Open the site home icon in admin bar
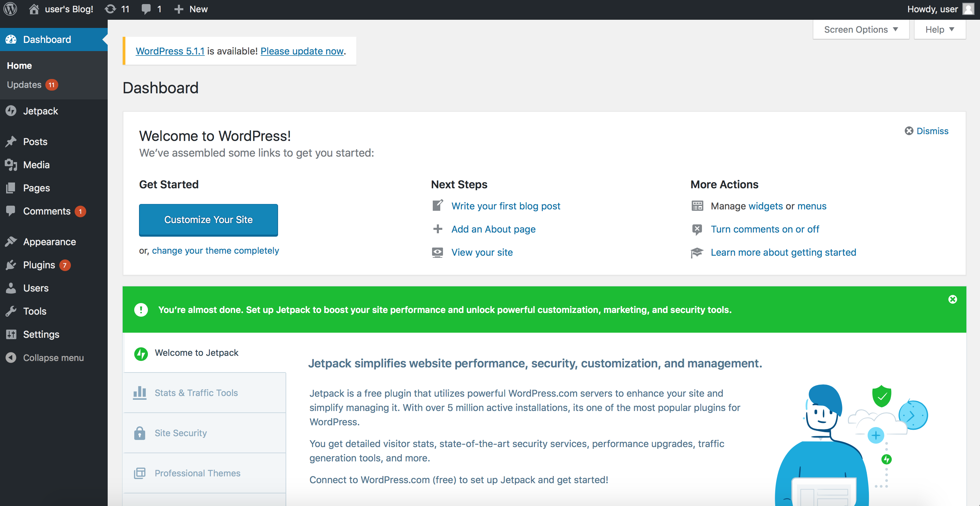Image resolution: width=980 pixels, height=506 pixels. pos(34,9)
